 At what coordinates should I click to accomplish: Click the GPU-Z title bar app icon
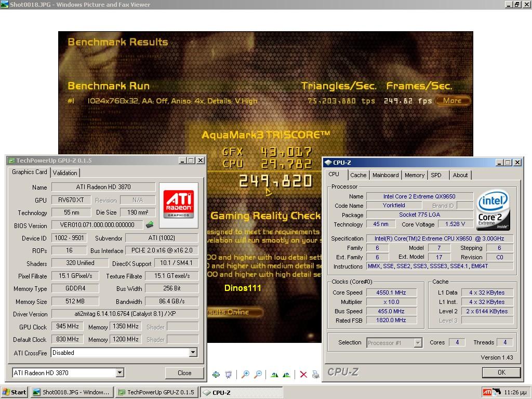point(11,161)
